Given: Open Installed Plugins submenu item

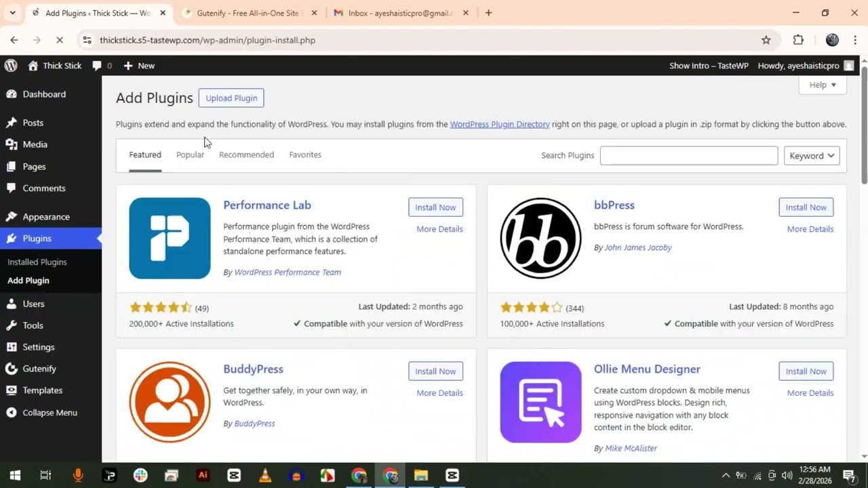Looking at the screenshot, I should click(x=37, y=262).
